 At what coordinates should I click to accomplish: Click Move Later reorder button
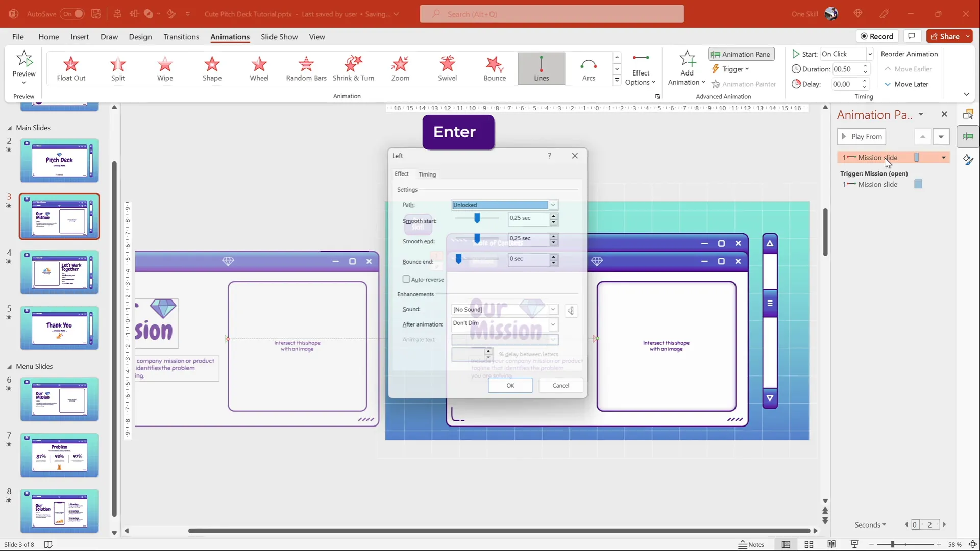tap(906, 84)
